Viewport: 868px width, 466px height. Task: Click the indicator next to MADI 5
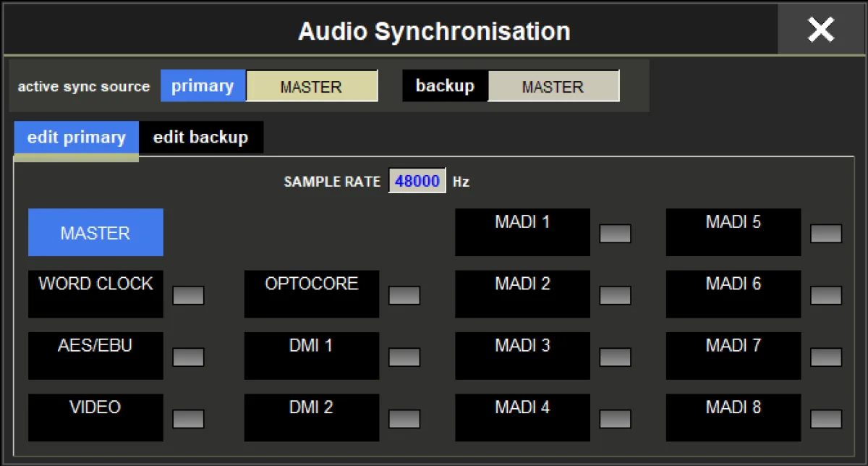coord(826,234)
